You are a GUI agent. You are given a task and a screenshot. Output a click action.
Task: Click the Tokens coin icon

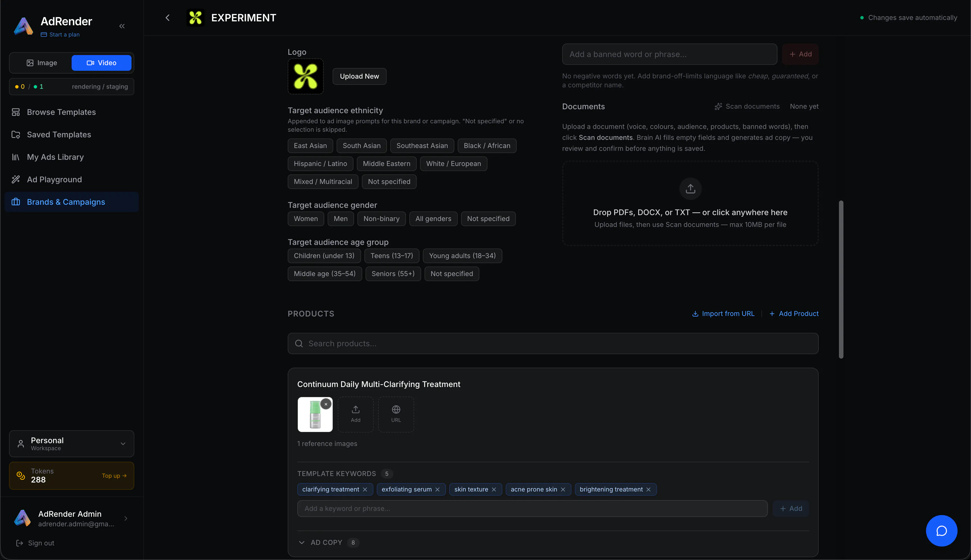tap(21, 475)
